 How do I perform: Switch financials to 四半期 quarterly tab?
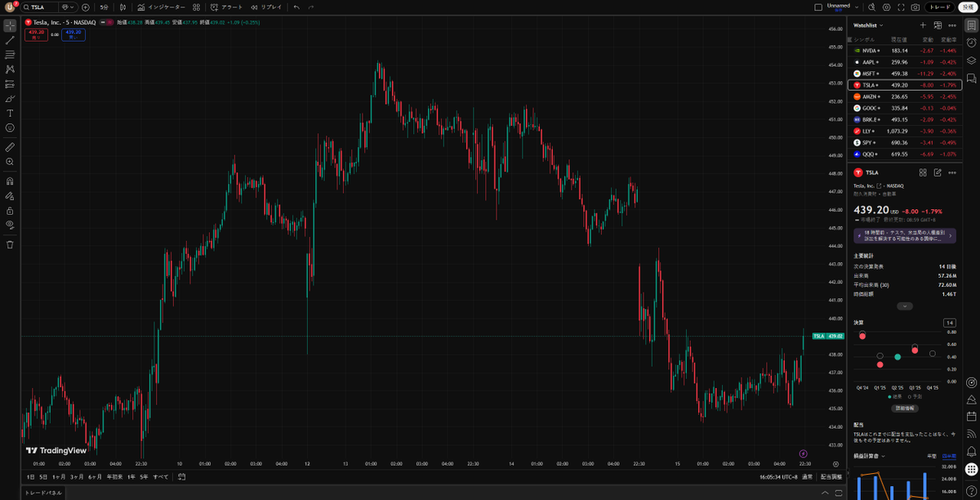[x=948, y=456]
